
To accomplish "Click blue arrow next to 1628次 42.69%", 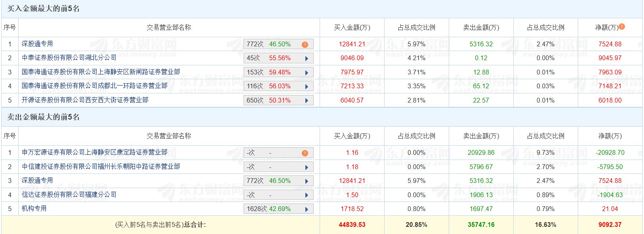I will click(307, 209).
